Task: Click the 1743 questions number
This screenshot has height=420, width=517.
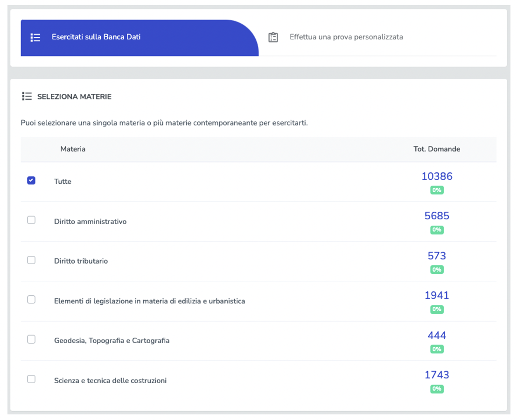Action: click(x=437, y=375)
